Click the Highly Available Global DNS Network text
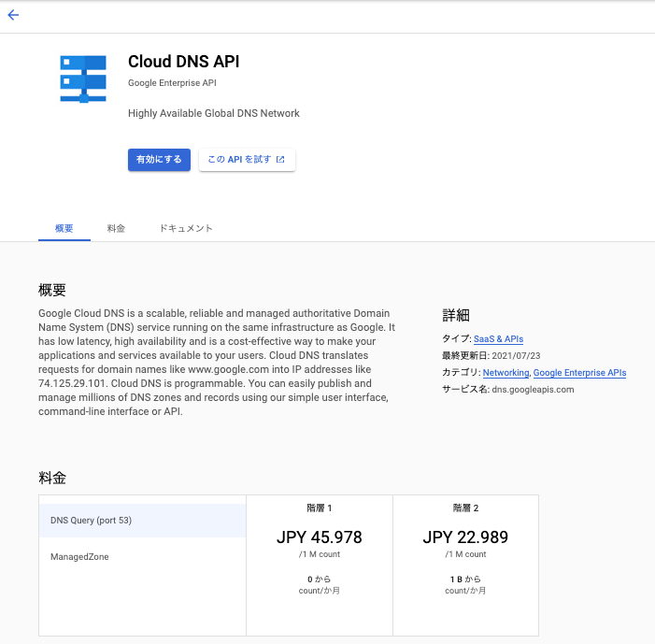 click(214, 113)
